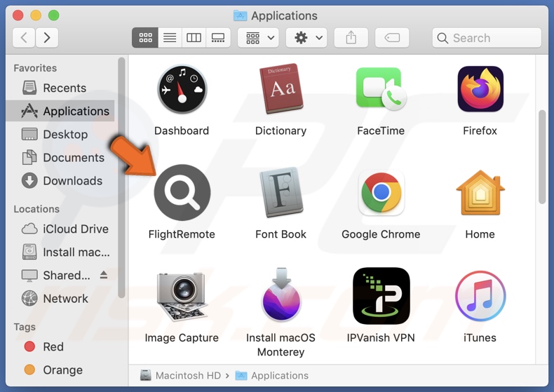This screenshot has width=554, height=392.
Task: Open the Dashboard app icon
Action: pos(182,89)
